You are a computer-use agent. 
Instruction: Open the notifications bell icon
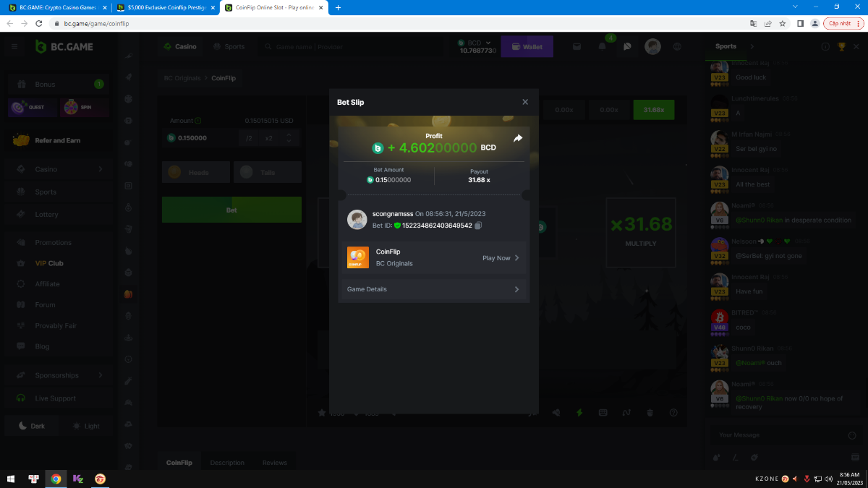tap(602, 47)
